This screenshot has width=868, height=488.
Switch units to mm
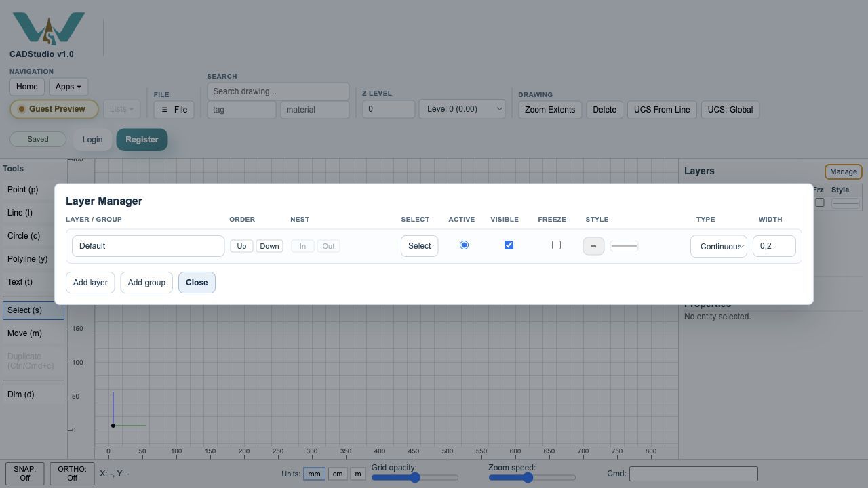(314, 474)
